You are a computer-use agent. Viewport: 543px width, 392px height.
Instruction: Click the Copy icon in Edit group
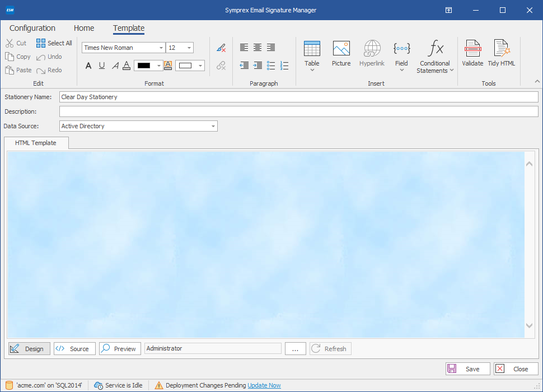(10, 57)
